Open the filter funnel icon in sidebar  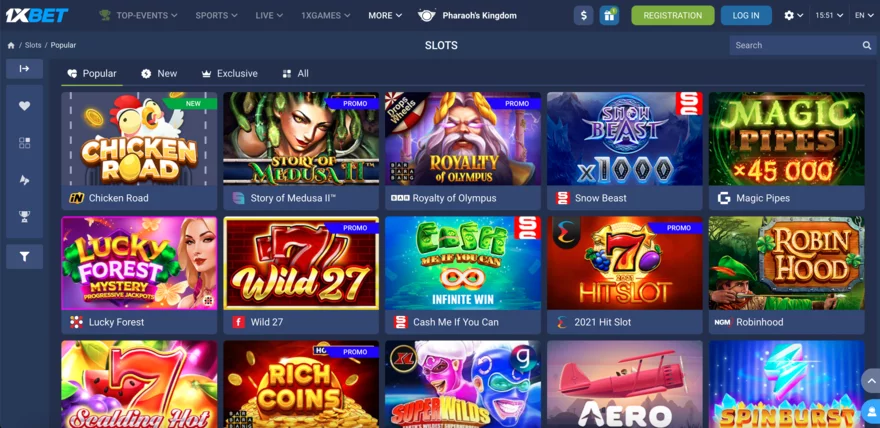24,256
